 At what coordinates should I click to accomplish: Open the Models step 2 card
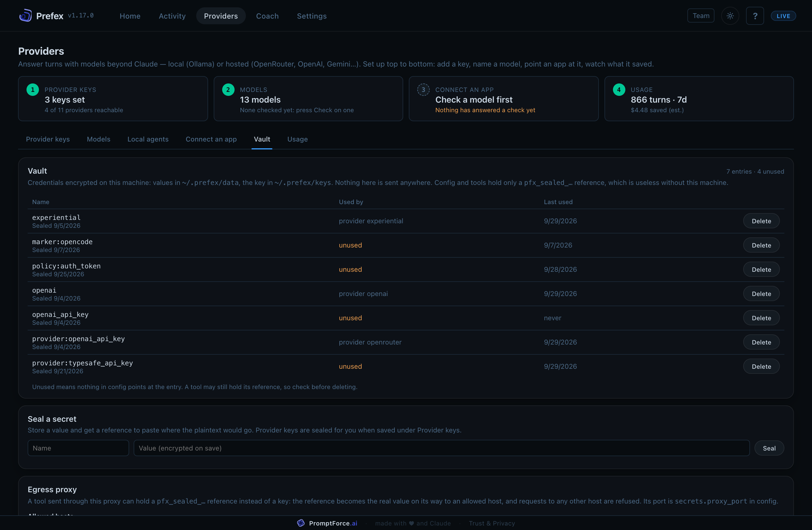pyautogui.click(x=308, y=99)
